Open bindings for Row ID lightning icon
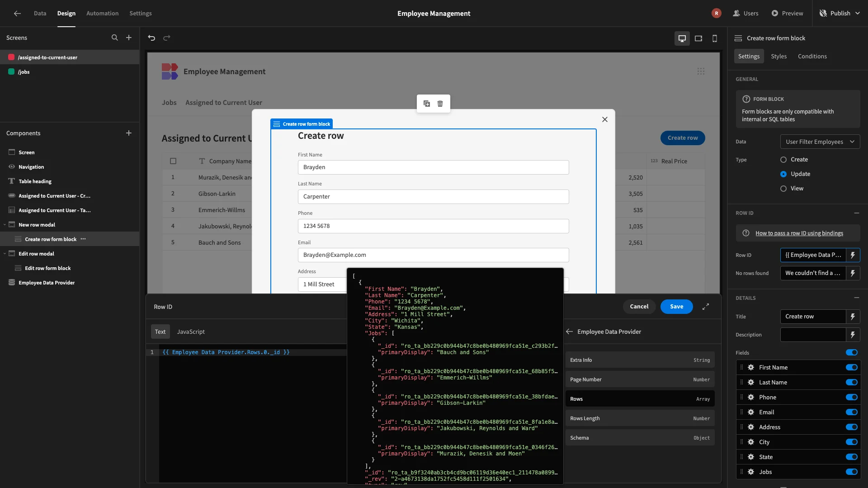The image size is (868, 488). click(x=853, y=255)
